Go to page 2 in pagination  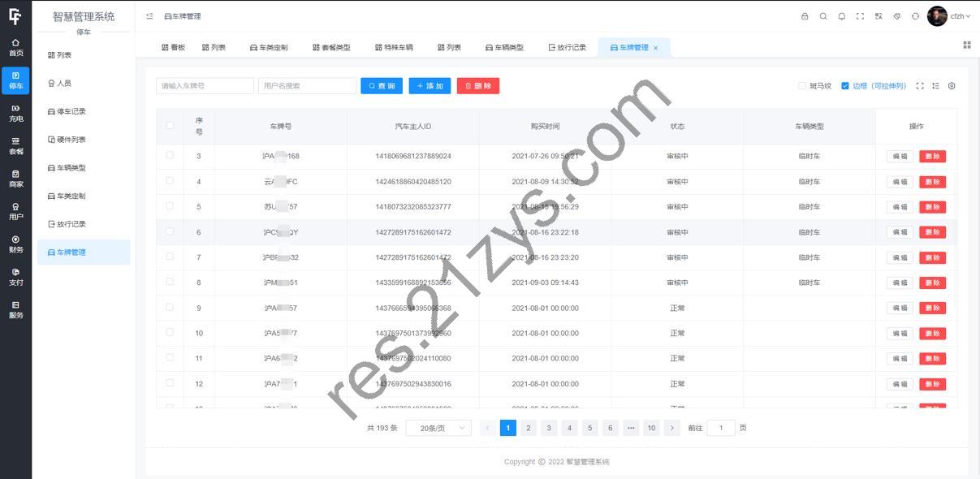[529, 428]
